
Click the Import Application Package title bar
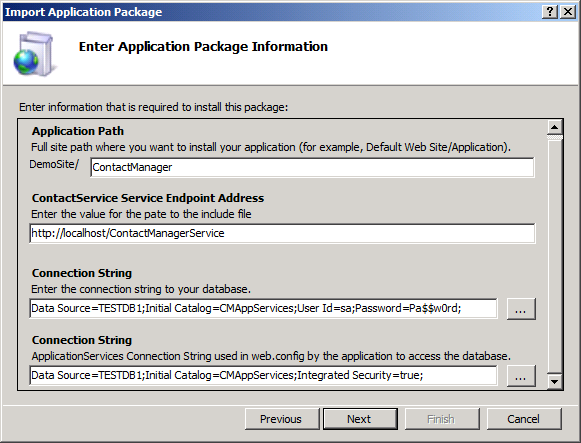[272, 12]
